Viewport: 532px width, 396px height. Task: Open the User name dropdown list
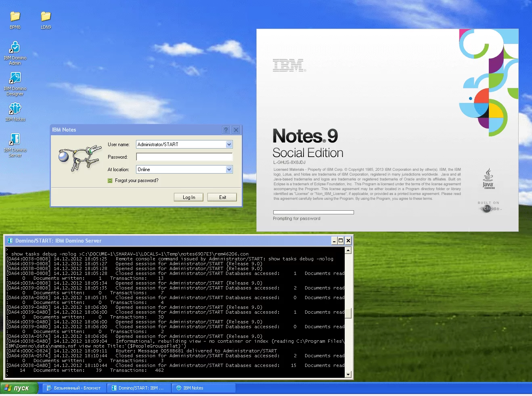(229, 145)
